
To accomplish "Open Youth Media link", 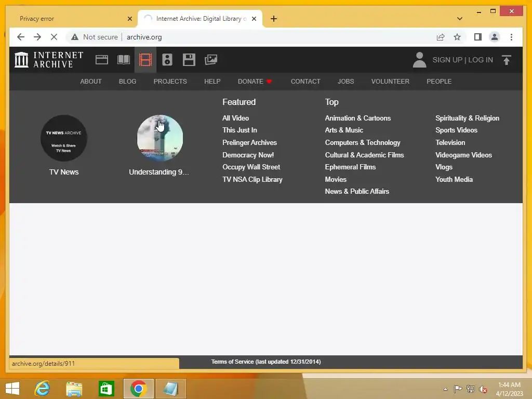I will coord(454,179).
